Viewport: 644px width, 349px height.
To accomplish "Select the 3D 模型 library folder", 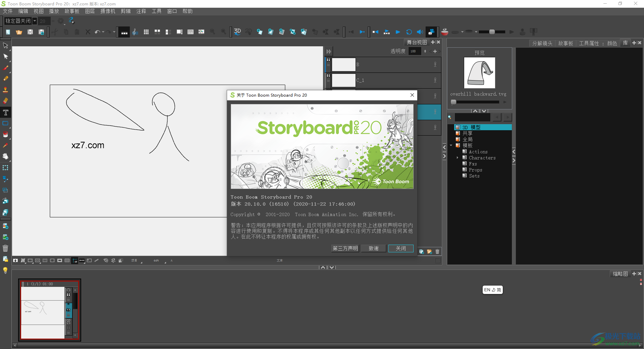I will pos(483,127).
